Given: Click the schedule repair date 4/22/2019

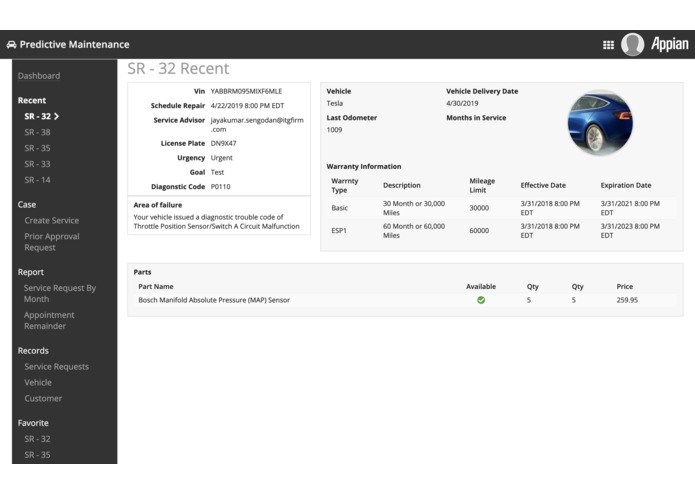Looking at the screenshot, I should tap(247, 106).
